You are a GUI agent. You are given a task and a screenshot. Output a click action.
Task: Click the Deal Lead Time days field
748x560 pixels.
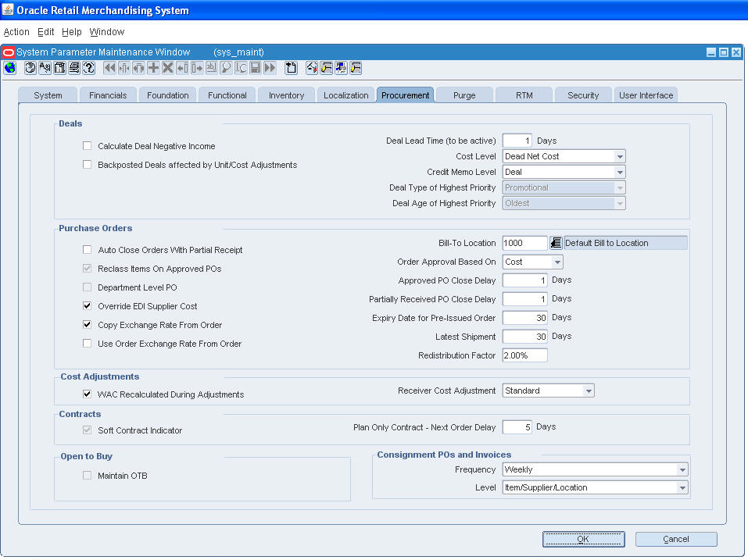click(x=517, y=141)
